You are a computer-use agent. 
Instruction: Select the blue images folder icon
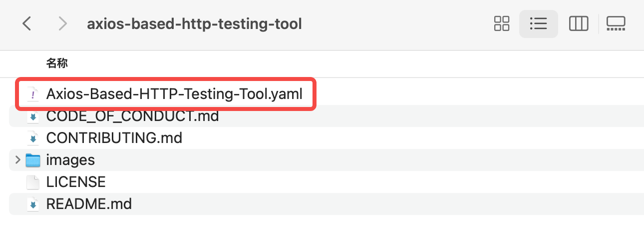point(33,160)
